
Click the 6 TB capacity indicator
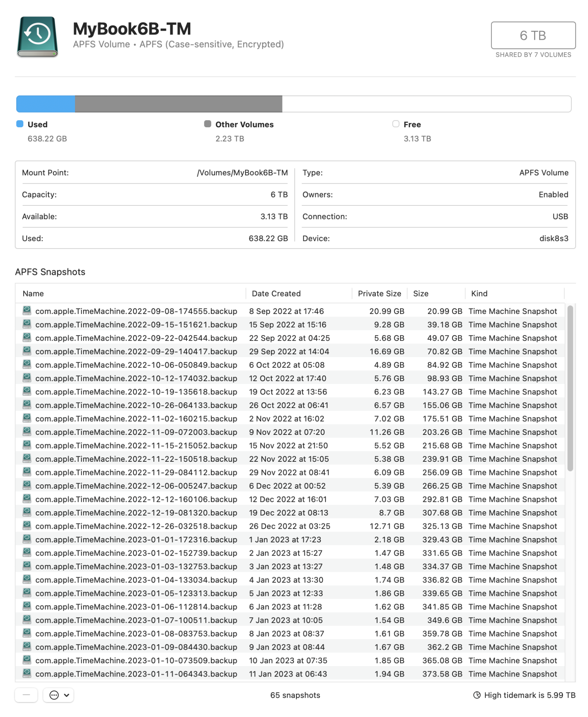tap(532, 35)
